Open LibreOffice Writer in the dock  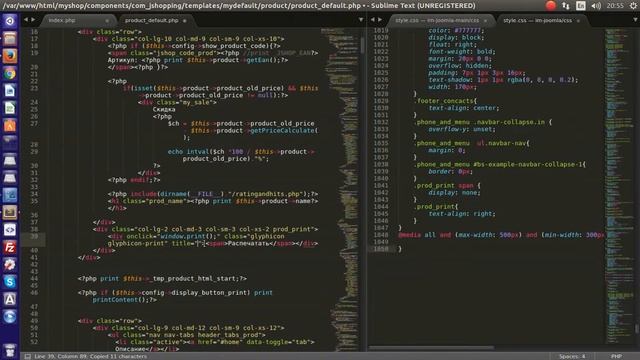(x=10, y=91)
